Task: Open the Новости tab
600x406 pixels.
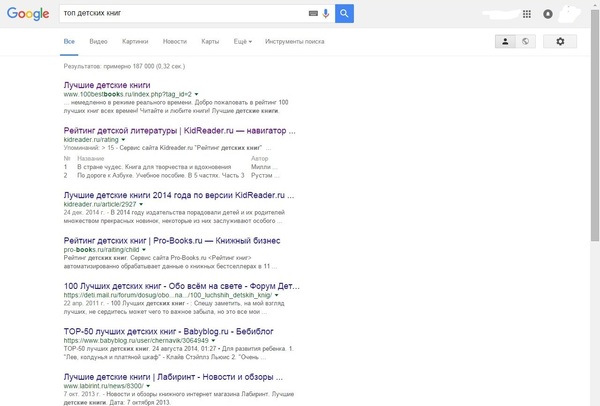Action: (x=174, y=42)
